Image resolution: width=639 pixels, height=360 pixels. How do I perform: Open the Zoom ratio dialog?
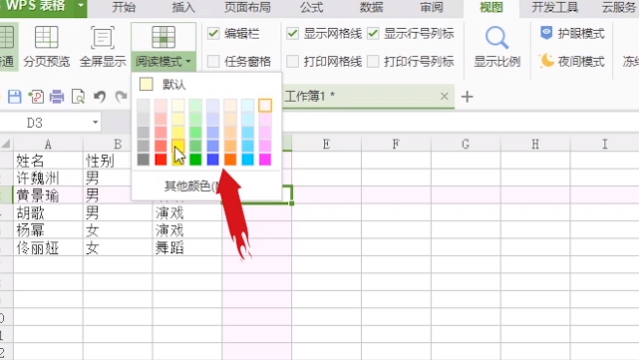(497, 46)
